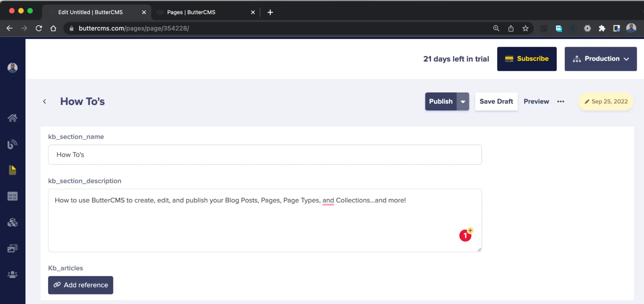Click the kb_section_description text area

tap(265, 220)
